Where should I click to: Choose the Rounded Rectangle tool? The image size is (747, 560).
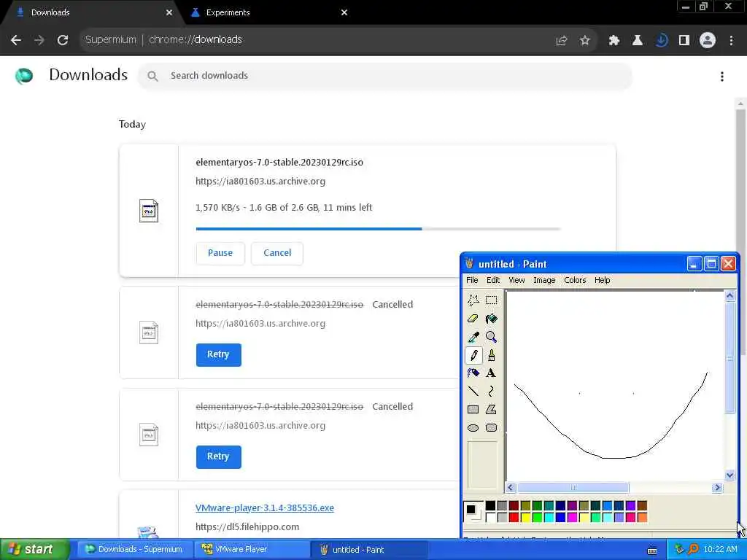(491, 427)
